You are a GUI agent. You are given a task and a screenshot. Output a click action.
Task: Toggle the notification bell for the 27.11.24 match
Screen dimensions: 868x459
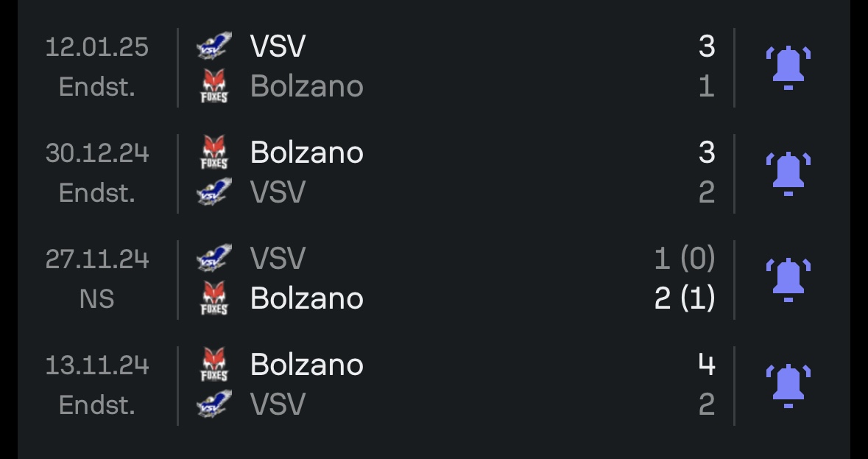point(788,279)
